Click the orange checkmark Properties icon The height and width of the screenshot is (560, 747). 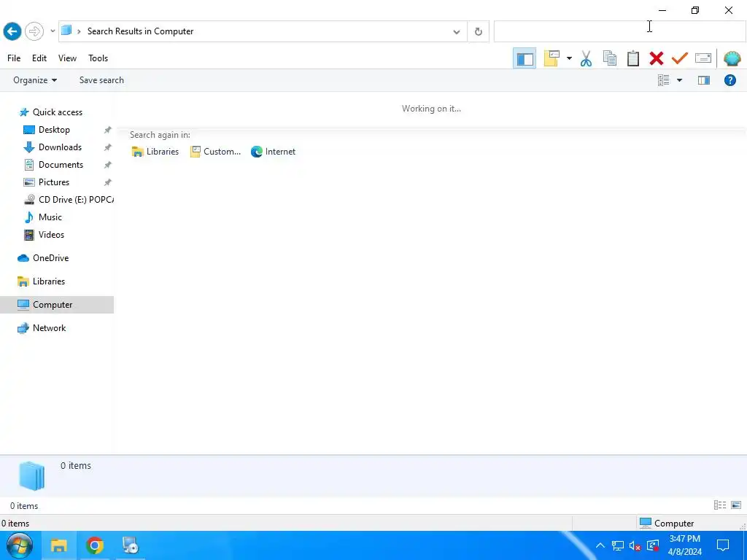[x=679, y=58]
